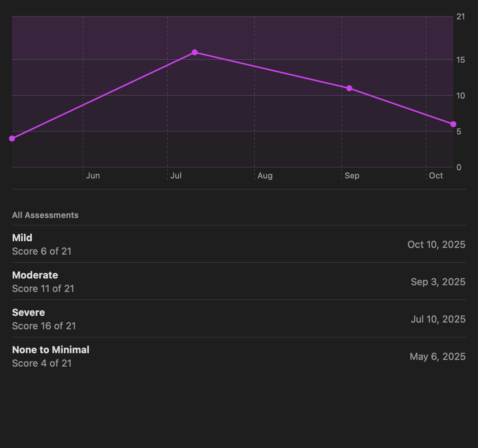Click the Oct axis label
The width and height of the screenshot is (478, 448).
(x=436, y=175)
